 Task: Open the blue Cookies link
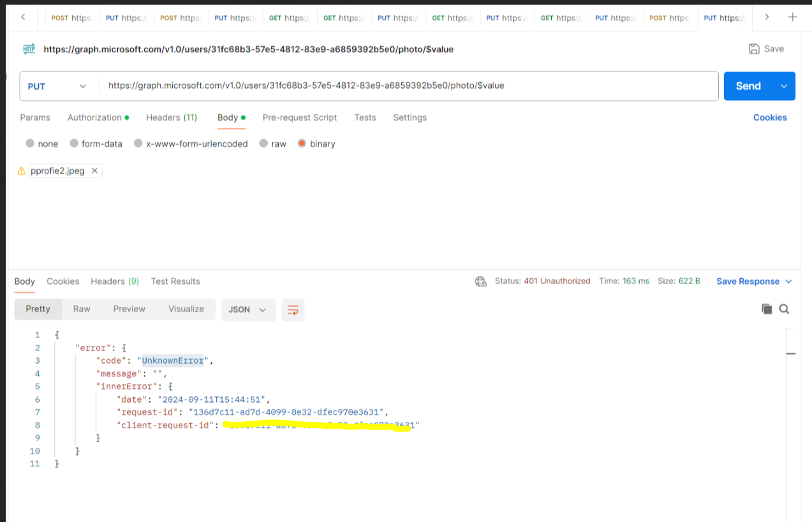770,117
